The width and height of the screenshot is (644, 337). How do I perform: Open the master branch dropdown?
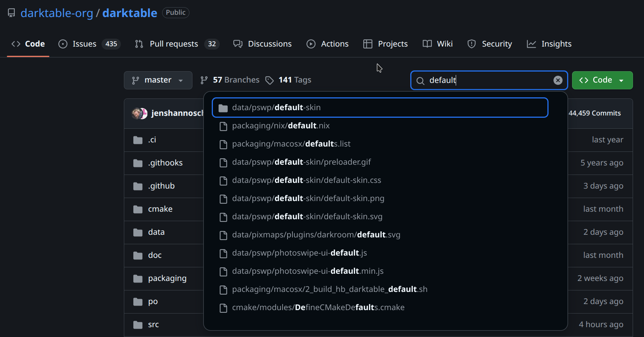pos(158,80)
